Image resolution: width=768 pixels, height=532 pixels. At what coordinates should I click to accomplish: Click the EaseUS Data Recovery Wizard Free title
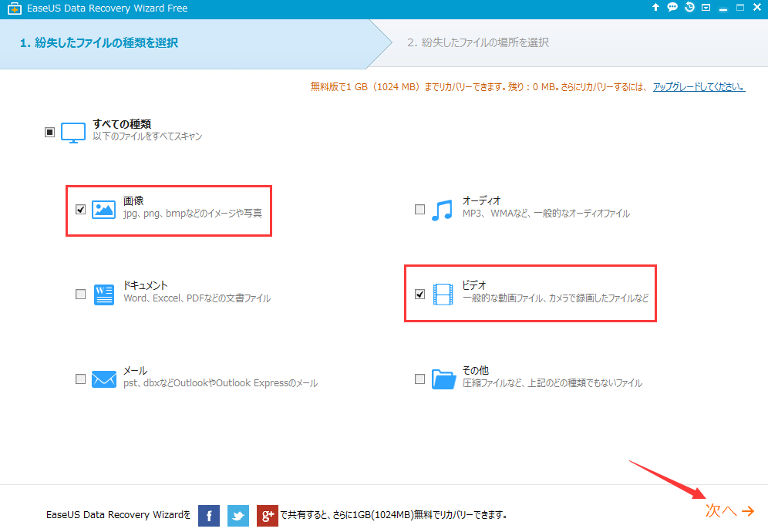[107, 8]
